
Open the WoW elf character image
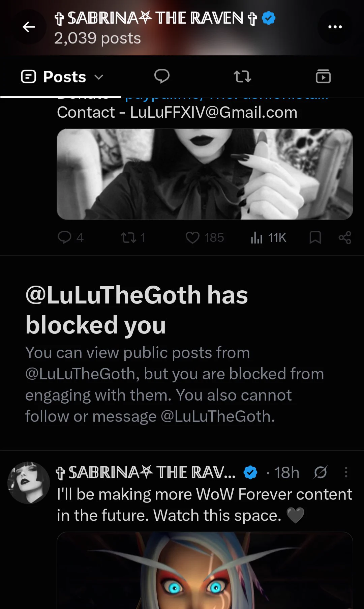click(x=205, y=571)
